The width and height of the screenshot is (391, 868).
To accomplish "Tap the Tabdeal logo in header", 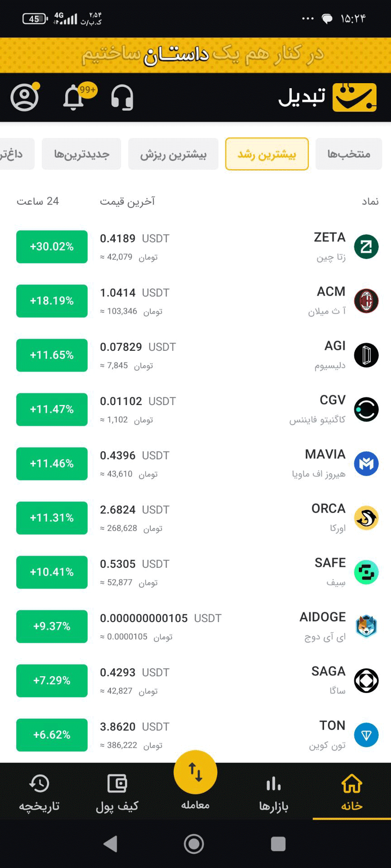I will [x=328, y=97].
